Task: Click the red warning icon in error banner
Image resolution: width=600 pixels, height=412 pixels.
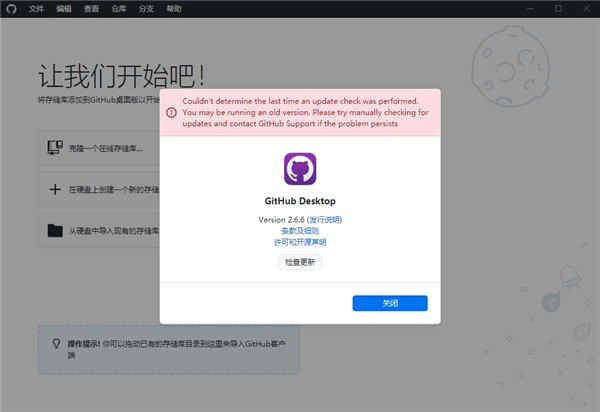Action: click(171, 112)
